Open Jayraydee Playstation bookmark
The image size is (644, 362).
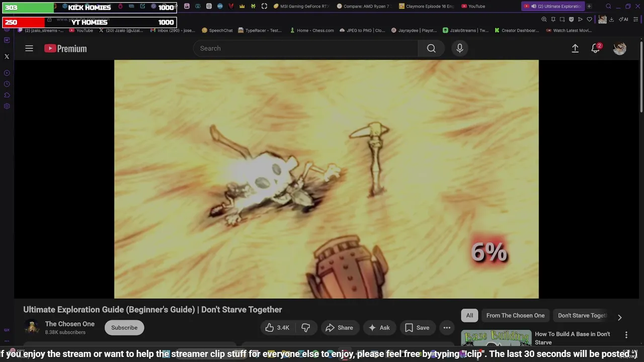pyautogui.click(x=414, y=30)
